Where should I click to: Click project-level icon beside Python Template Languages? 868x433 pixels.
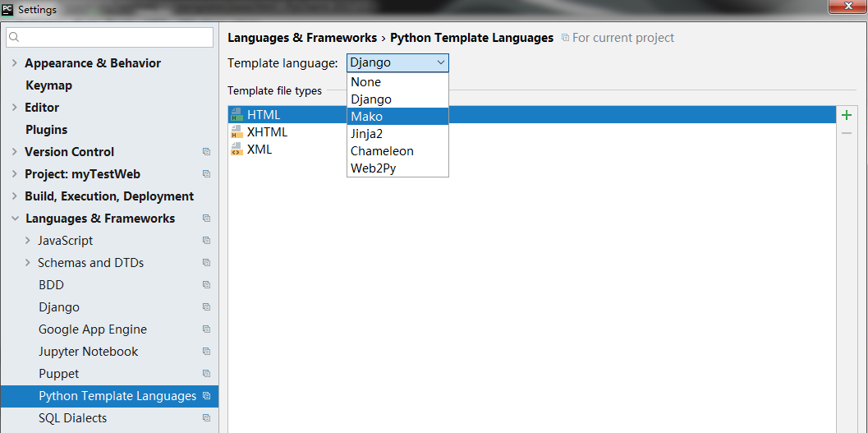click(206, 396)
